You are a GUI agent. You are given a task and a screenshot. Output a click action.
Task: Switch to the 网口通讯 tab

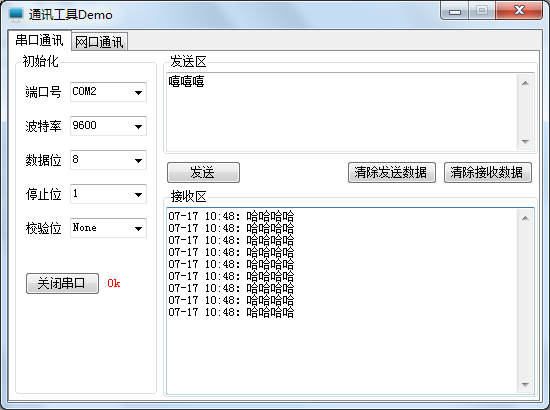(x=99, y=42)
